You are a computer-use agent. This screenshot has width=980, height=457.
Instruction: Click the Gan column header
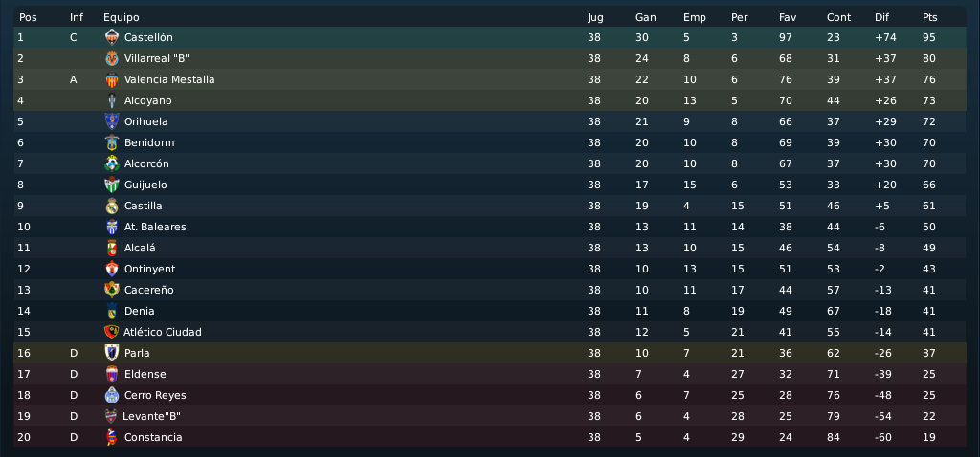pyautogui.click(x=646, y=17)
